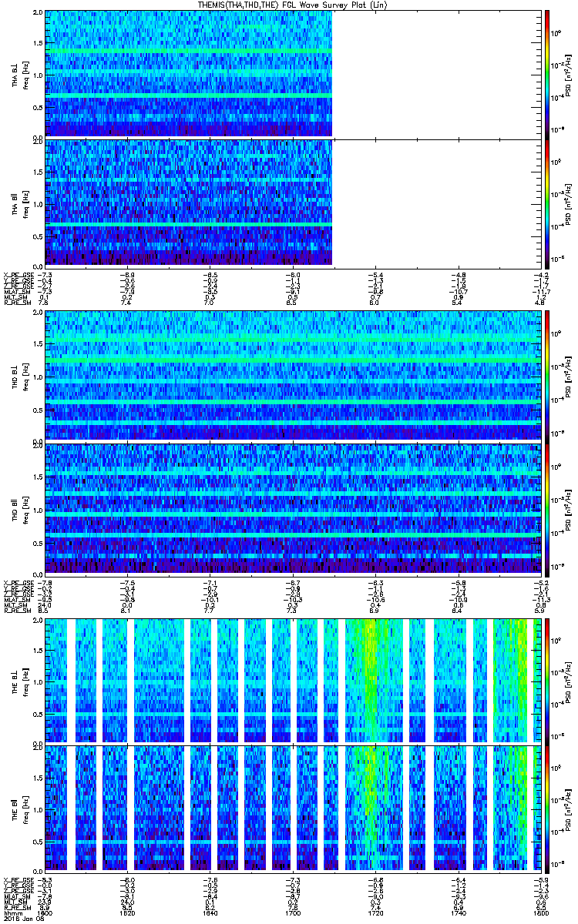
Task: Click the '1600' time tick label
Action: (46, 912)
